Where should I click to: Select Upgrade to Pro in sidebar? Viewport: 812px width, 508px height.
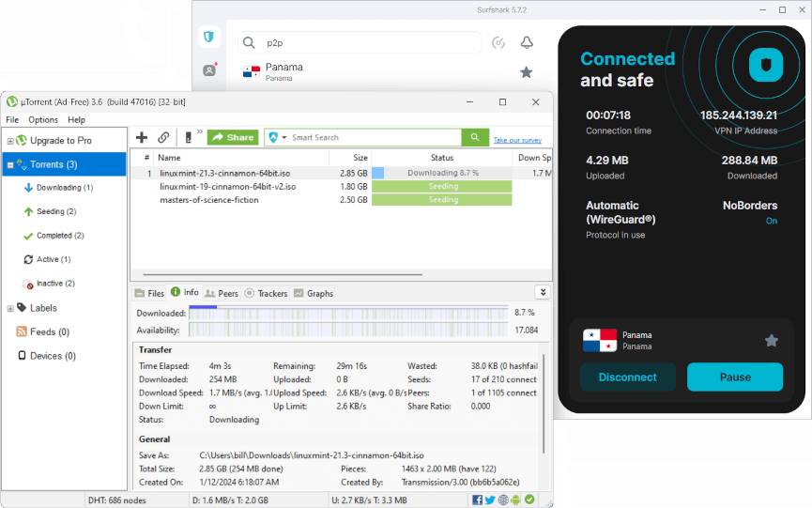pyautogui.click(x=61, y=140)
